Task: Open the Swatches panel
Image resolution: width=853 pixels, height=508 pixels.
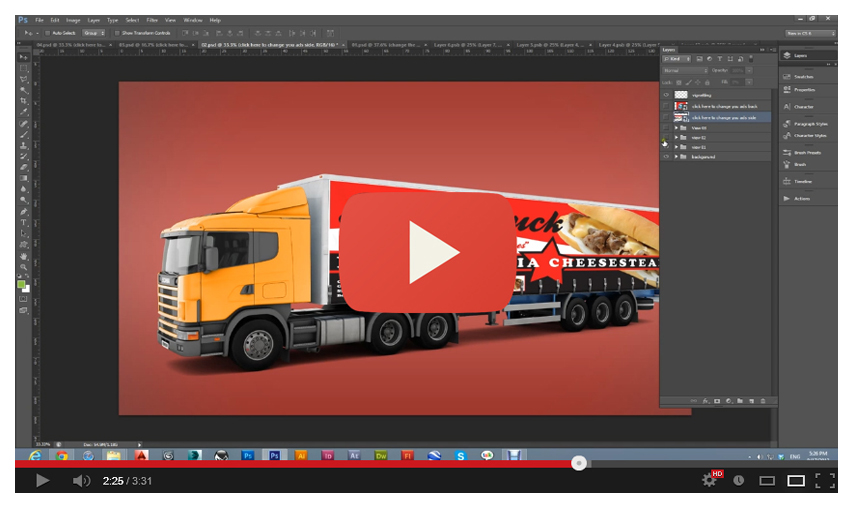Action: click(x=803, y=77)
